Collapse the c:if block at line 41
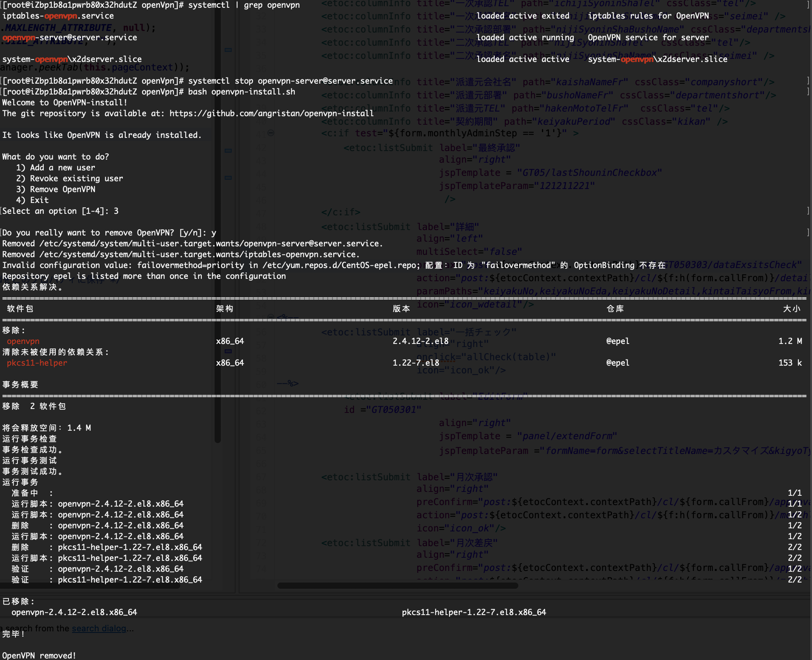Viewport: 812px width, 660px height. pos(271,133)
